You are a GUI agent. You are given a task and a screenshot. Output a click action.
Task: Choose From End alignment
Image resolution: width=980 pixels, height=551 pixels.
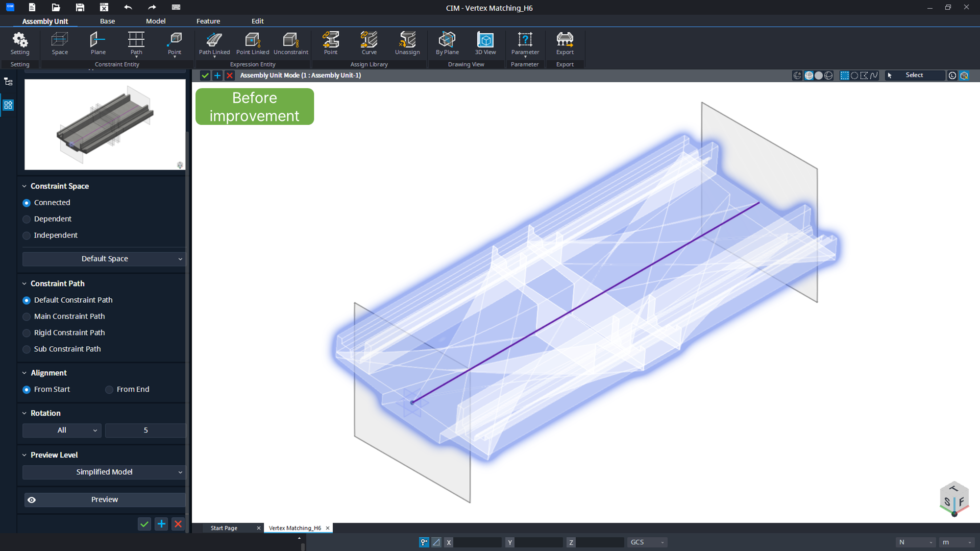tap(109, 390)
